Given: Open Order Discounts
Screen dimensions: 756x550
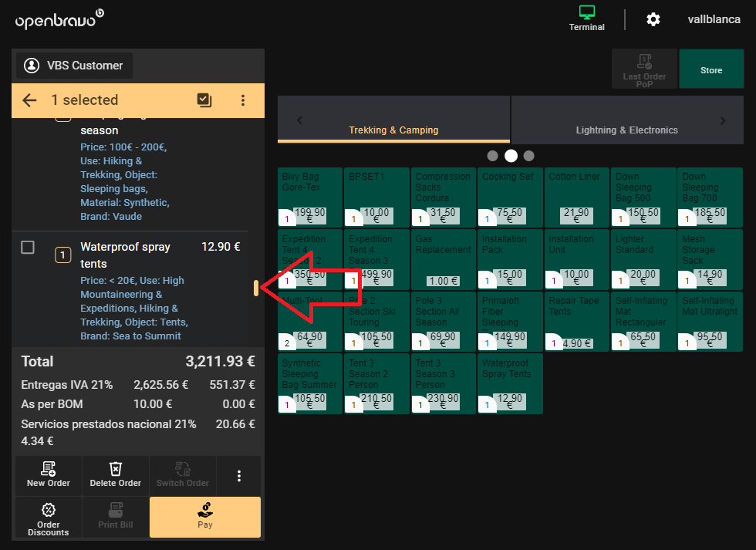Looking at the screenshot, I should pos(49,517).
